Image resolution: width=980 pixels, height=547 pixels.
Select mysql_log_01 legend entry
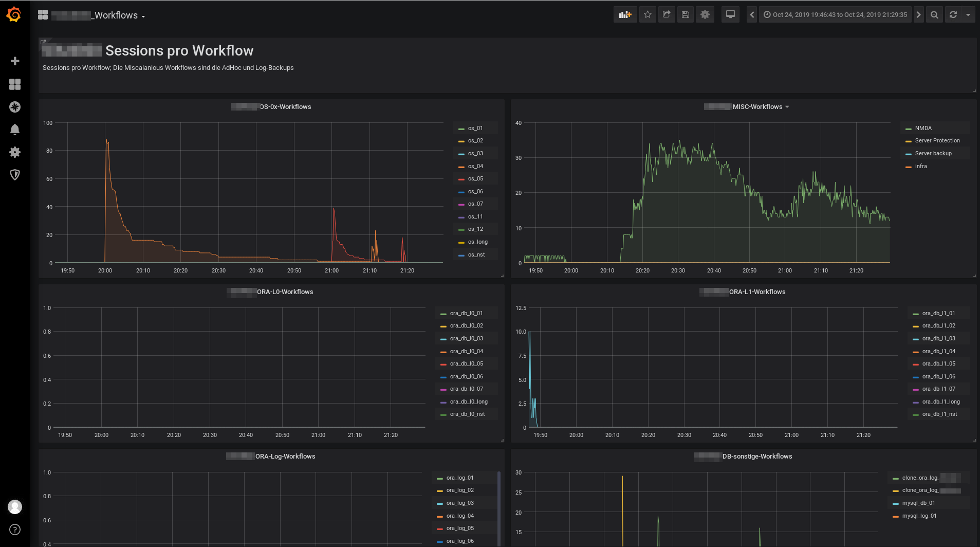[x=919, y=516]
